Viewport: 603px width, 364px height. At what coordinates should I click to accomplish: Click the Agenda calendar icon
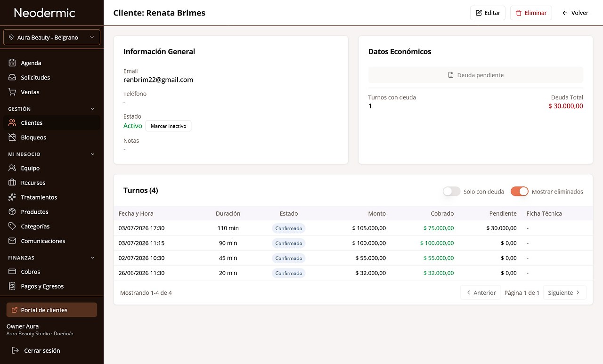coord(12,63)
